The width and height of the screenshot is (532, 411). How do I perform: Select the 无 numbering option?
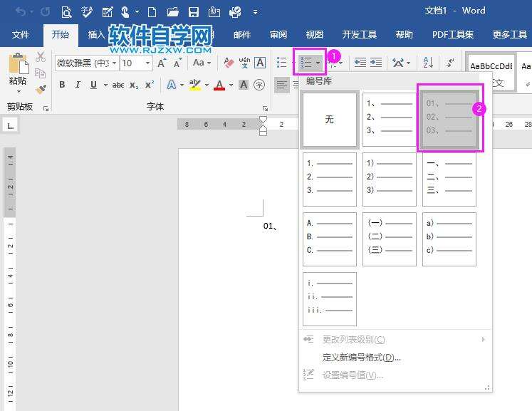(330, 120)
